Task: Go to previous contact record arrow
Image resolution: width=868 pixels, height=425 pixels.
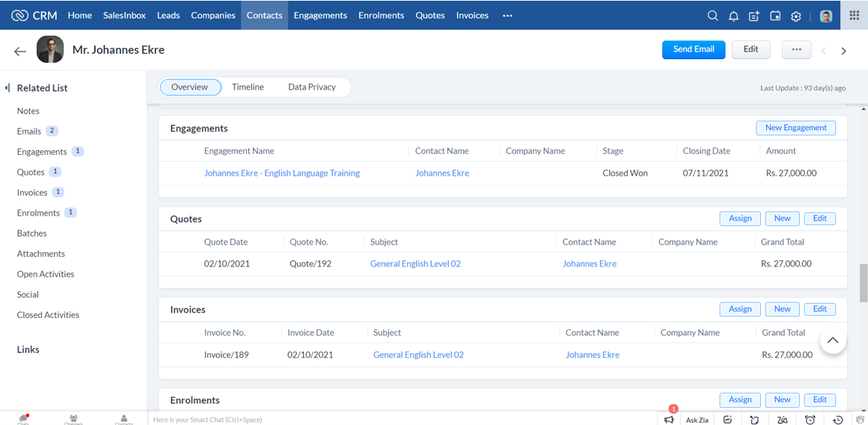Action: click(824, 51)
